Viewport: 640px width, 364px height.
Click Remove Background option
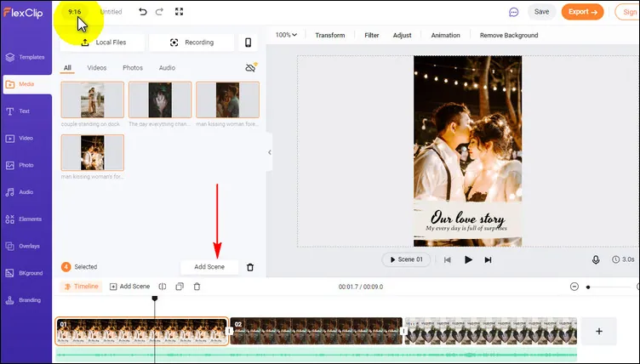pyautogui.click(x=509, y=35)
